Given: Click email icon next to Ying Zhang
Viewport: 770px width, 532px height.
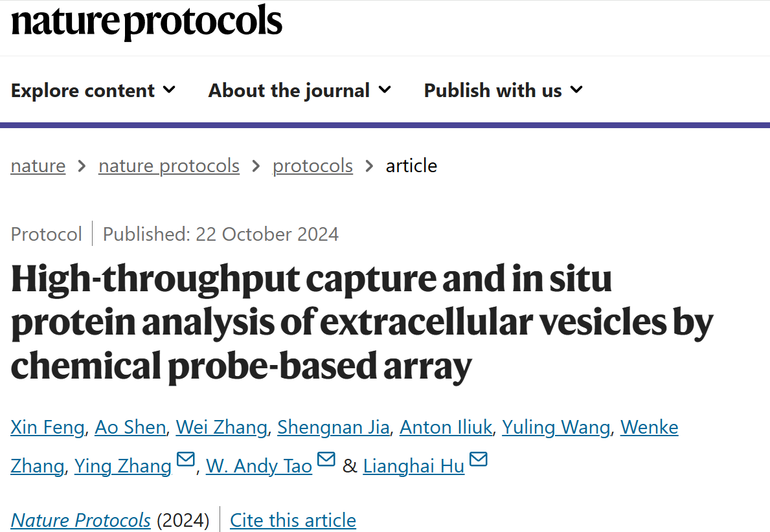Looking at the screenshot, I should (186, 460).
